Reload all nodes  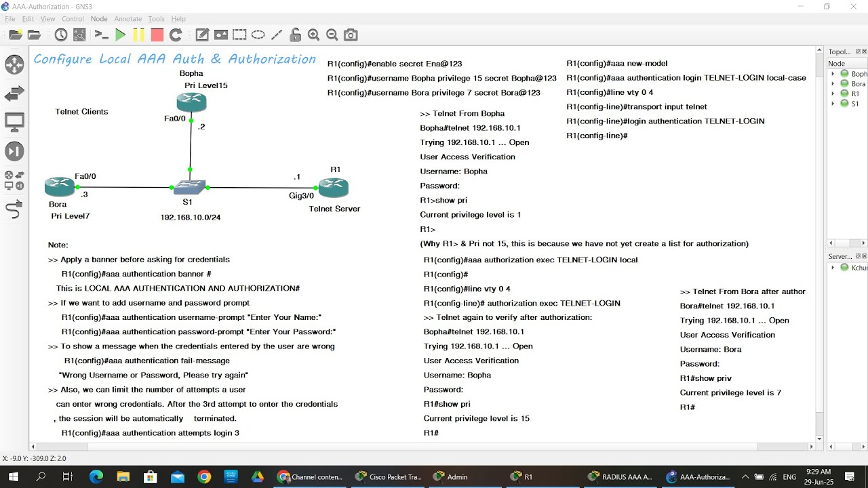point(176,35)
